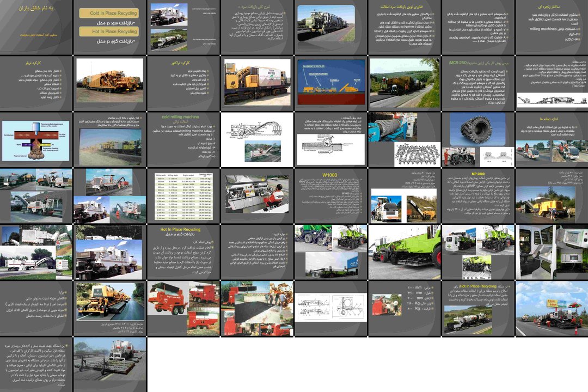Image resolution: width=588 pixels, height=392 pixels.
Task: Select the title slide 'به نام خالق باران'
Action: click(x=36, y=27)
